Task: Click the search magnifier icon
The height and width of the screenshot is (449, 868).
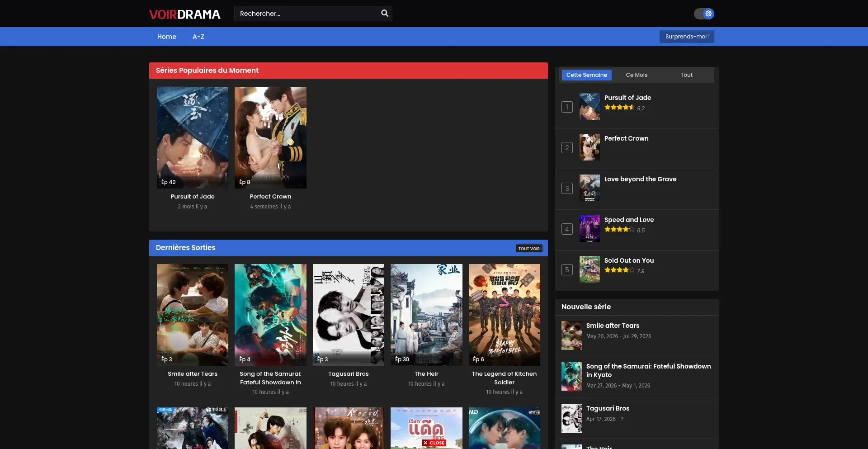Action: click(x=385, y=14)
